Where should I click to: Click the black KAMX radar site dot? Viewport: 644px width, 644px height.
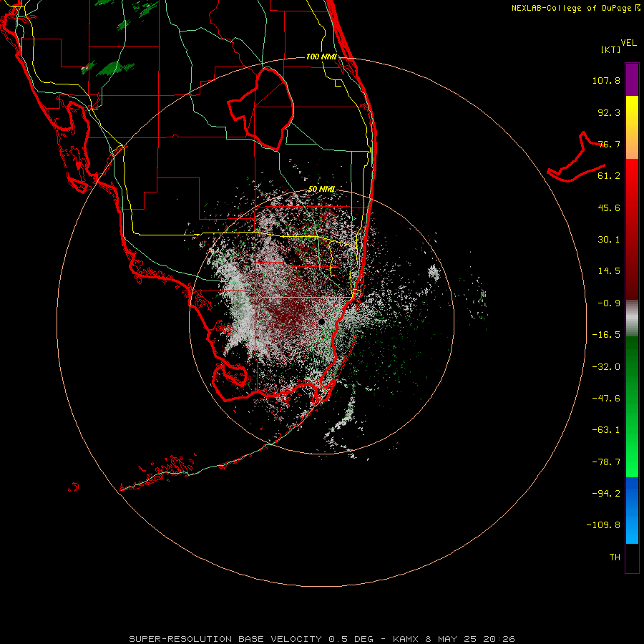pyautogui.click(x=321, y=321)
